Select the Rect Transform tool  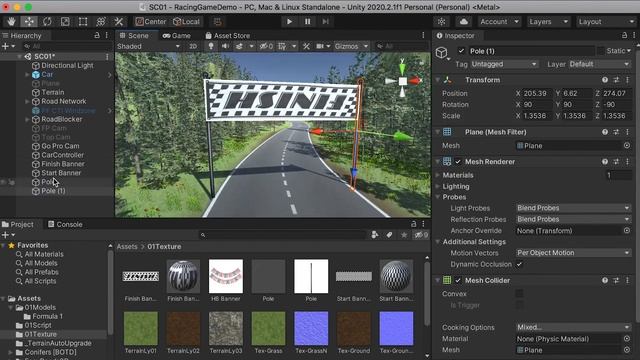[x=83, y=22]
